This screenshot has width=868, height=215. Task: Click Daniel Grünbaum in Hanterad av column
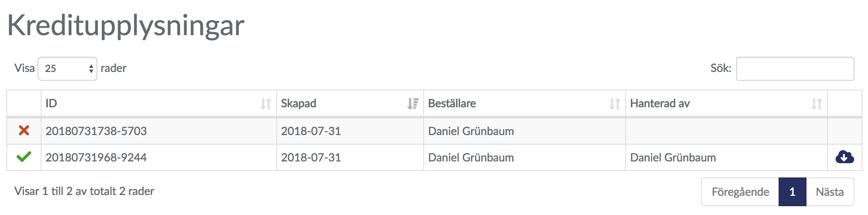pos(673,157)
